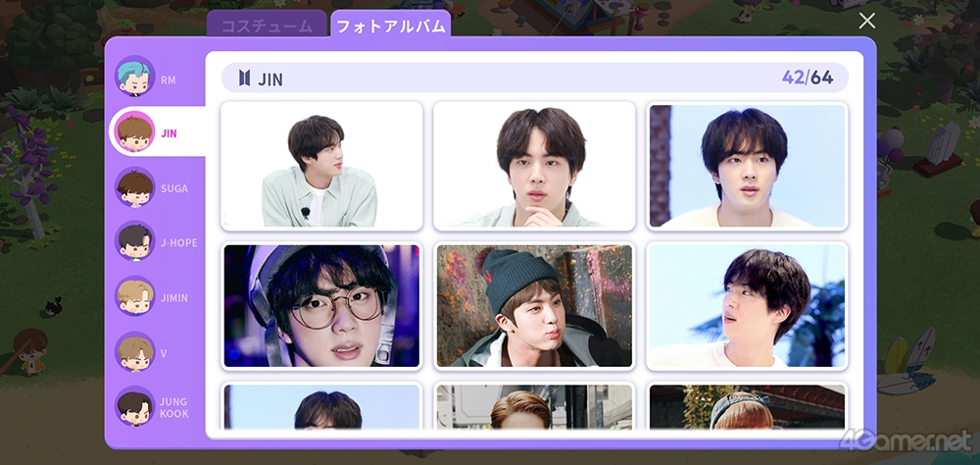
Task: Select the SUGA character avatar icon
Action: point(135,187)
